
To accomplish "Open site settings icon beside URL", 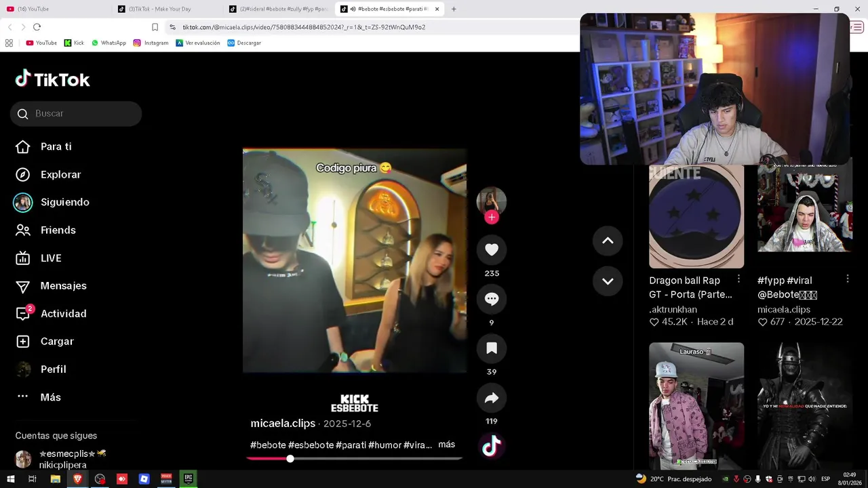I will [x=172, y=27].
